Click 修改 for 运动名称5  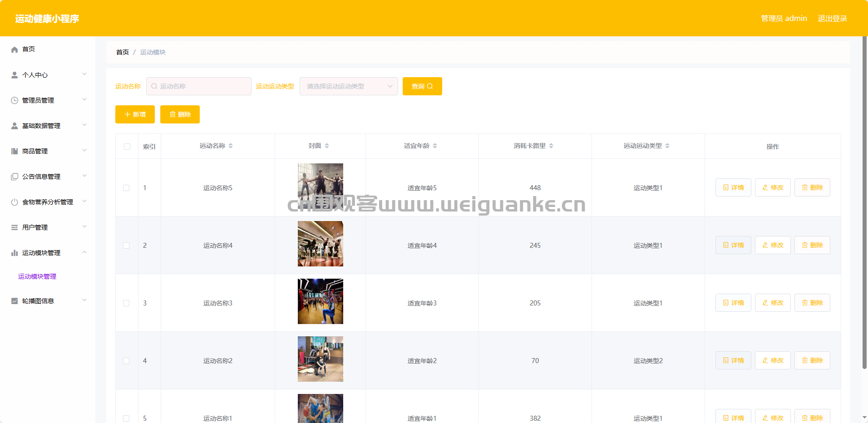coord(773,187)
